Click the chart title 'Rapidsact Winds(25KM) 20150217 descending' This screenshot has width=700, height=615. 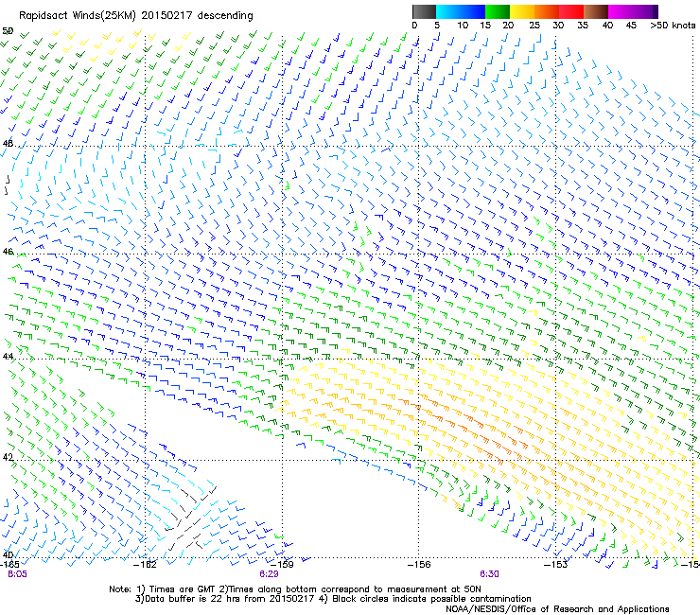click(x=136, y=16)
